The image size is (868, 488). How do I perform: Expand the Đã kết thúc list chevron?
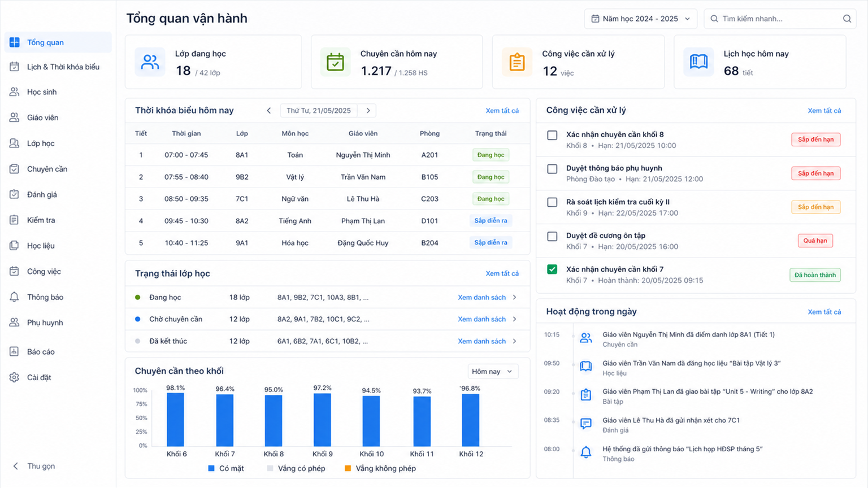514,341
